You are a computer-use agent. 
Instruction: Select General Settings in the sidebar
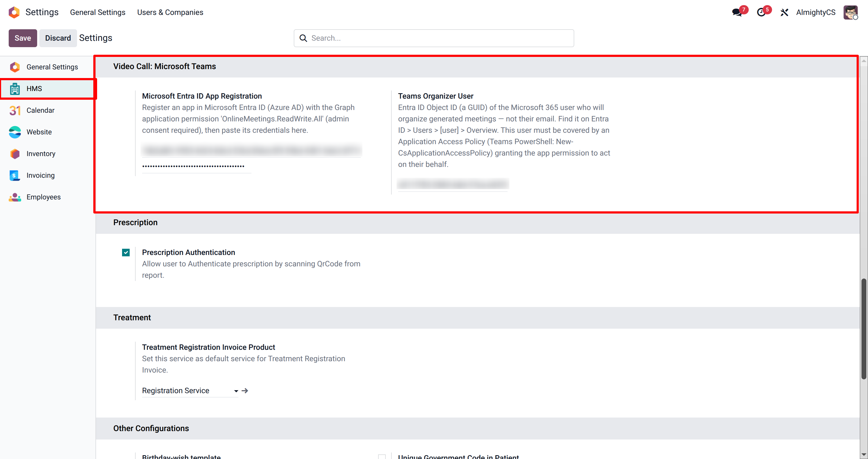click(x=48, y=67)
